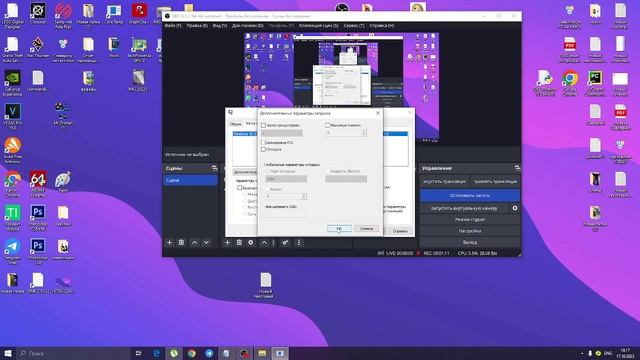Screen dimensions: 640x360
Task: Enable Число процессоров checkbox
Action: (x=263, y=125)
